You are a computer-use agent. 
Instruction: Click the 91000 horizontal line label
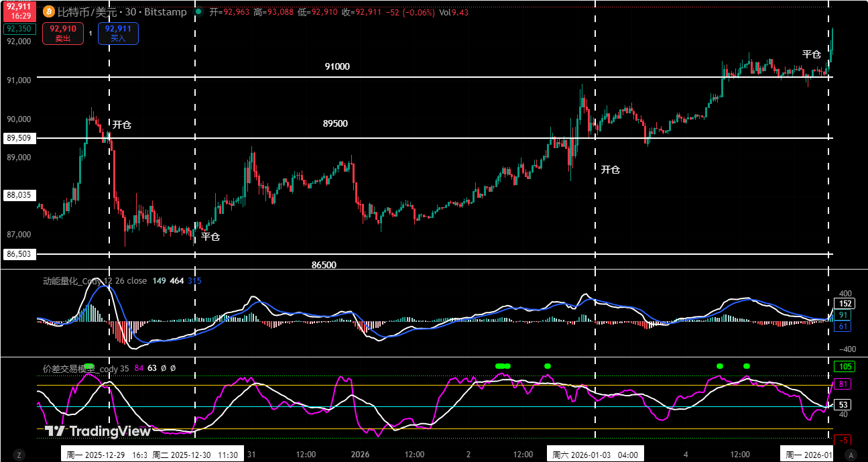337,66
